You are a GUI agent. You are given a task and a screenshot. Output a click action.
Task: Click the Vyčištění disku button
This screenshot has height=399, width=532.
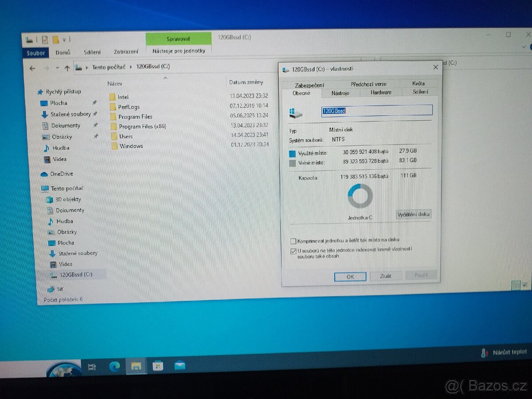click(413, 214)
